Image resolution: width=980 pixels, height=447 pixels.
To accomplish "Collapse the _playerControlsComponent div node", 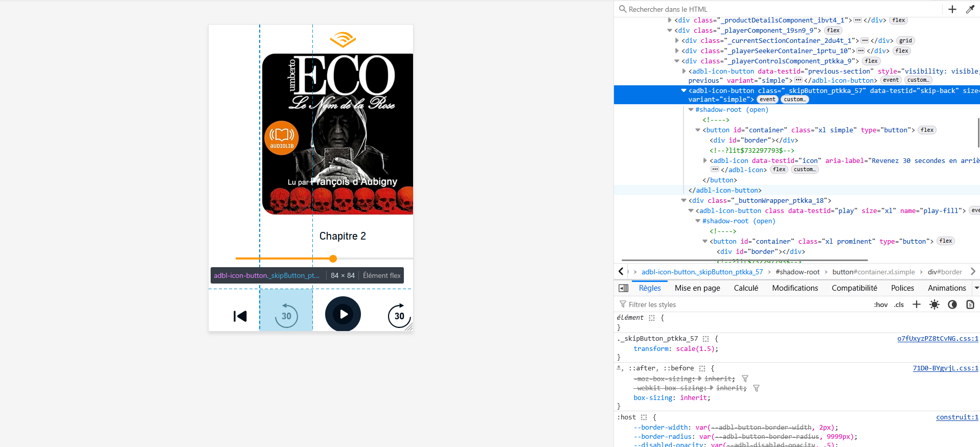I will [677, 61].
